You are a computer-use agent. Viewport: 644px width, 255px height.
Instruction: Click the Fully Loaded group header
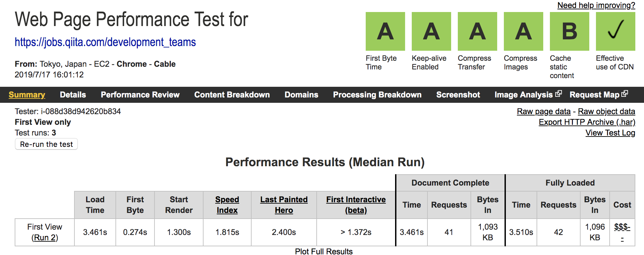570,183
